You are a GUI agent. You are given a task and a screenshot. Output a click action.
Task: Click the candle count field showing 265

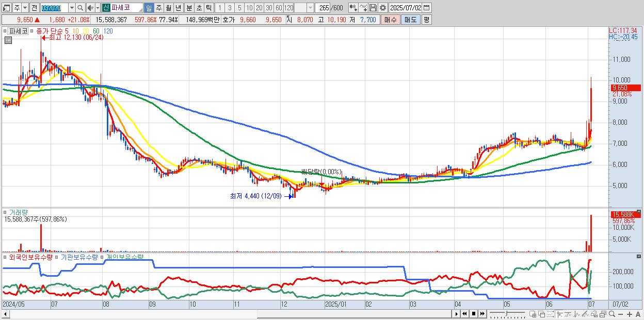tap(322, 8)
